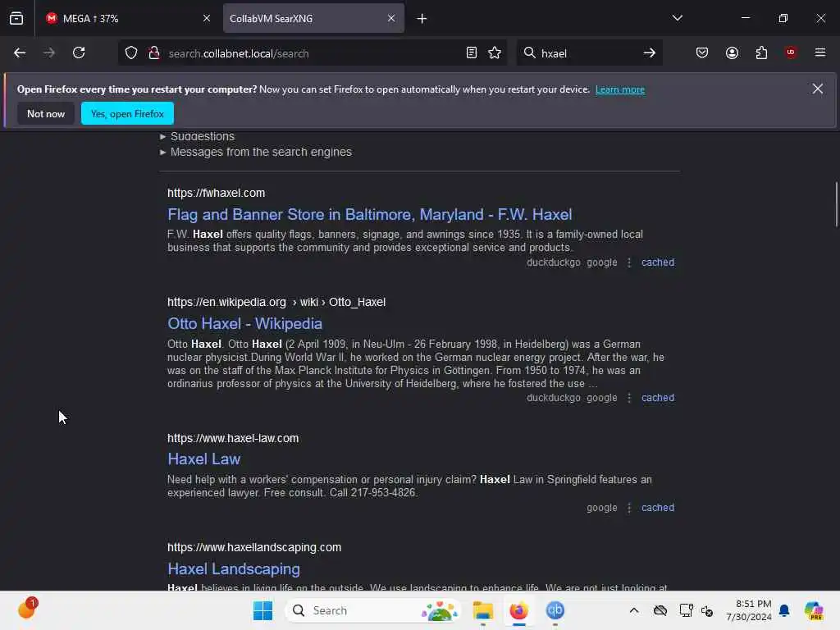Click https://www.haxellandscaping.com URL text
Image resolution: width=840 pixels, height=630 pixels.
[254, 547]
